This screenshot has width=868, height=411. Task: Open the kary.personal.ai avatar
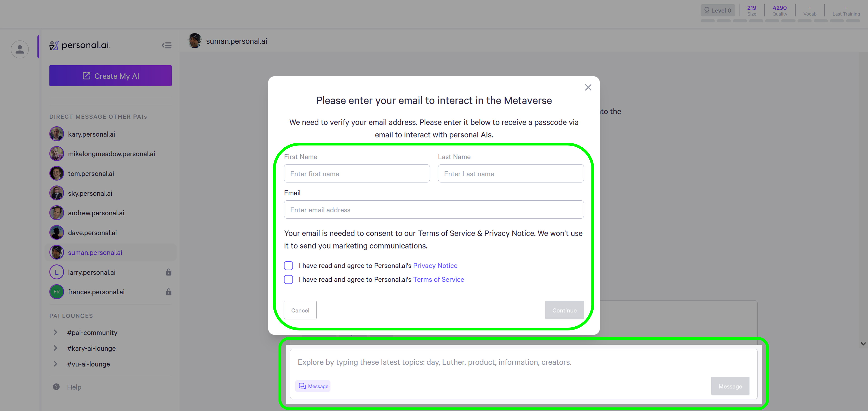click(57, 134)
